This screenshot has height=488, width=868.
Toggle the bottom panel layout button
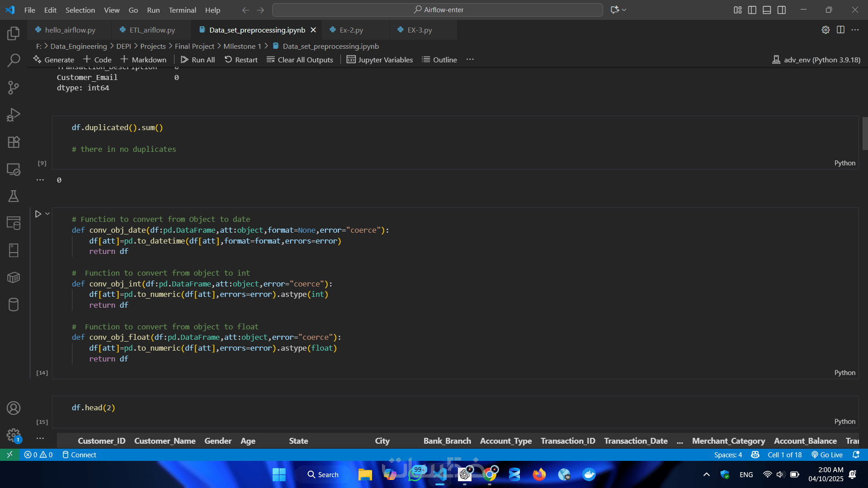click(767, 10)
